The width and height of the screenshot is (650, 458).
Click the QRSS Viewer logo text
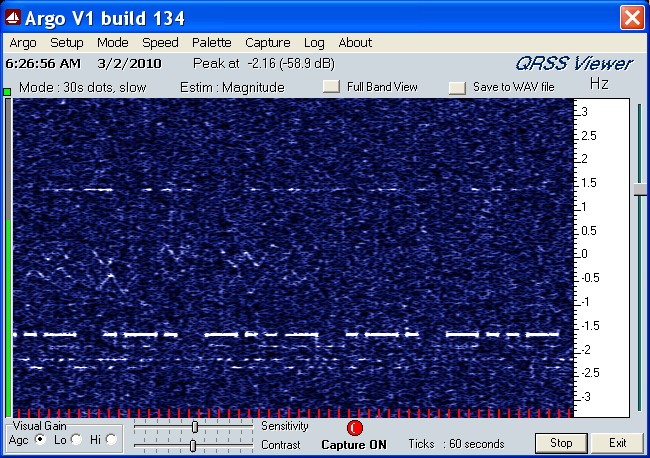pyautogui.click(x=574, y=64)
